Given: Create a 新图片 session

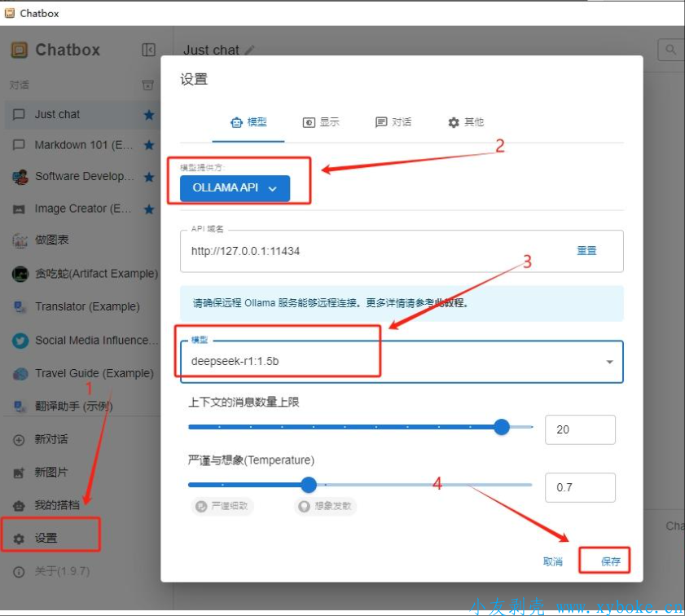Looking at the screenshot, I should pyautogui.click(x=50, y=473).
